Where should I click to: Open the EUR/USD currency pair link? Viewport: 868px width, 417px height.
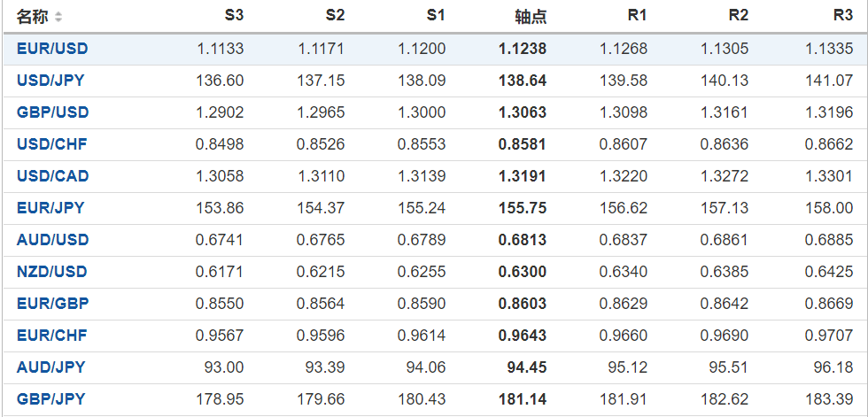52,49
